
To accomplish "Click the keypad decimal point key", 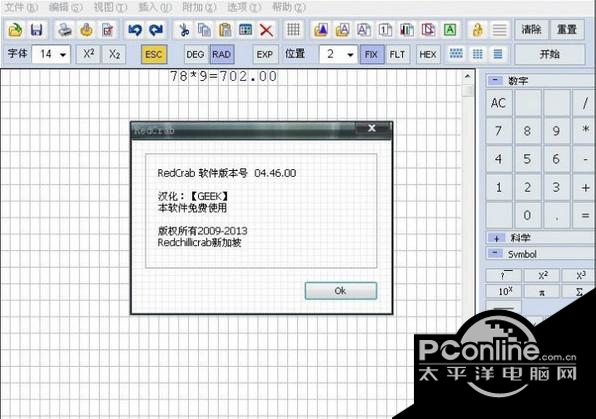I will point(556,215).
